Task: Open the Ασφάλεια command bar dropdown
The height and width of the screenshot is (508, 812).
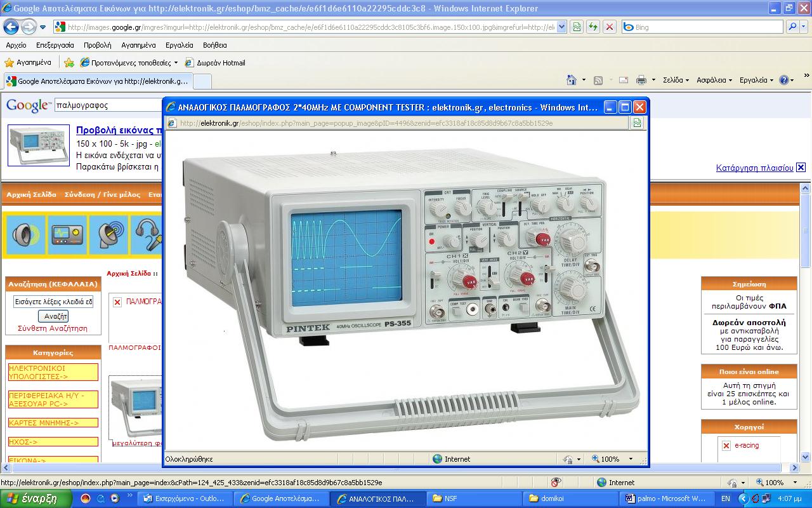Action: [714, 80]
